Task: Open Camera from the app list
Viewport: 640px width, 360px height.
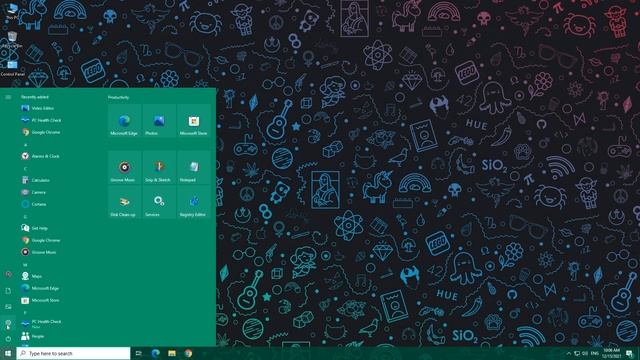Action: 59,192
